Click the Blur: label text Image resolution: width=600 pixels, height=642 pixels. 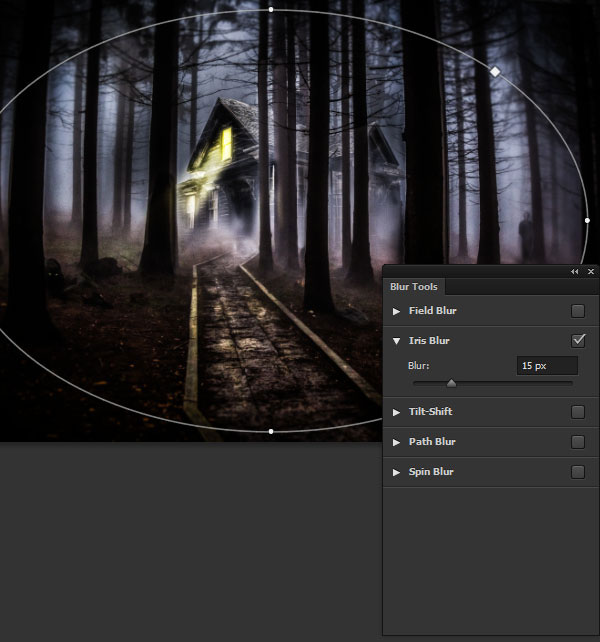419,366
